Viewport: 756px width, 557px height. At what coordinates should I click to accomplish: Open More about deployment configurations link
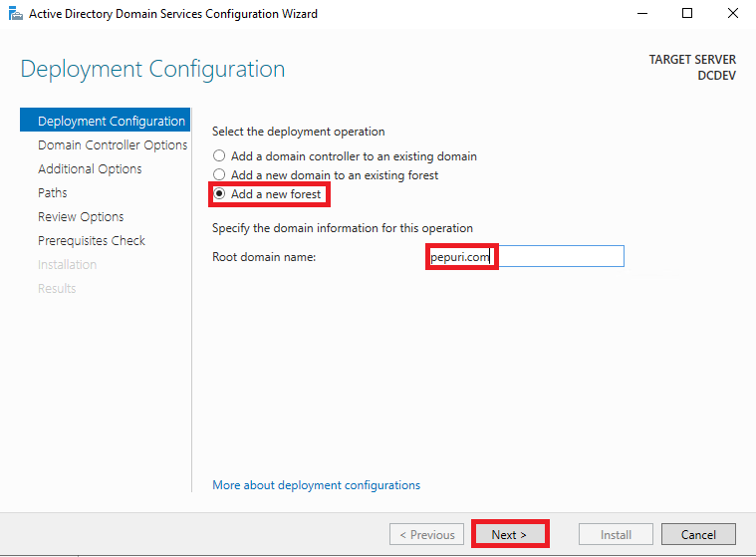tap(317, 485)
